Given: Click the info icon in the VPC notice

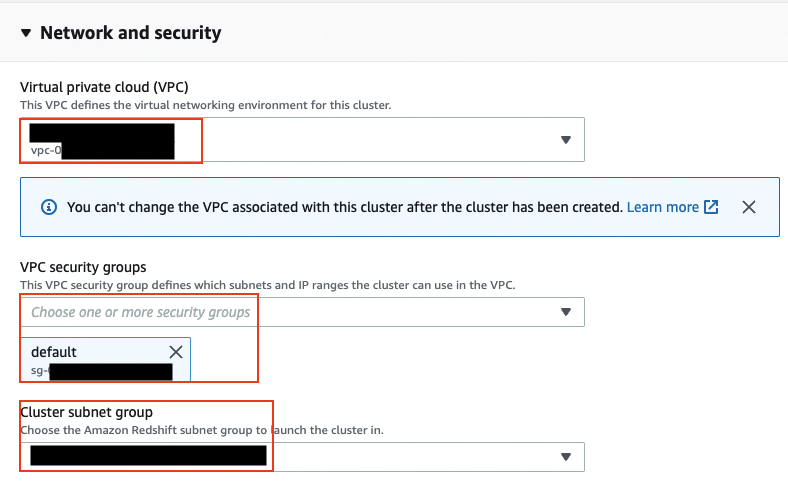Looking at the screenshot, I should pos(48,207).
